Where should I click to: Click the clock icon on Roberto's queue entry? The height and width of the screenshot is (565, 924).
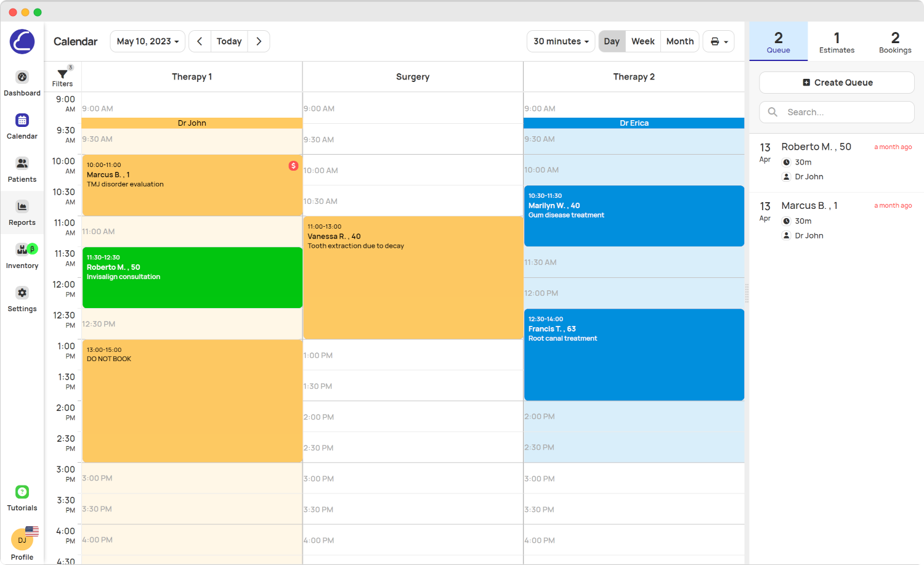click(x=786, y=163)
